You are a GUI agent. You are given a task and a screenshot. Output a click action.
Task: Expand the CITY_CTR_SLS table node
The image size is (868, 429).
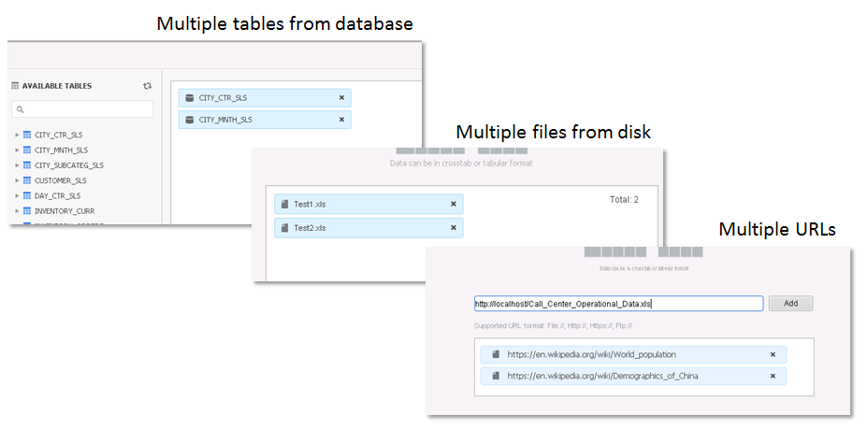point(17,135)
